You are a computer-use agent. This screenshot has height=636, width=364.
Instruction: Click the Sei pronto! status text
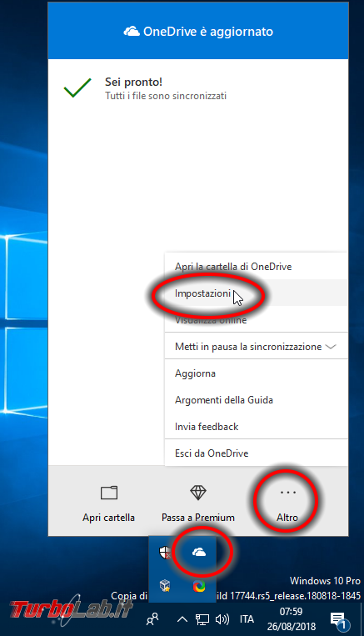point(134,82)
